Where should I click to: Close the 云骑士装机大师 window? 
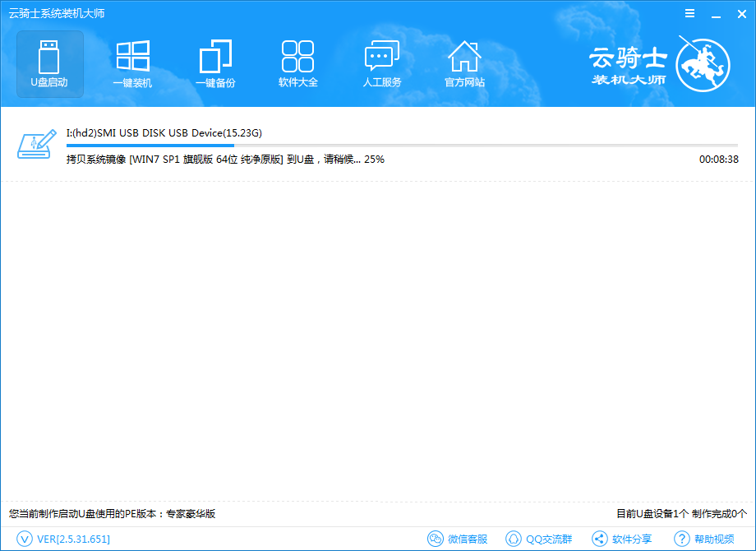click(742, 14)
